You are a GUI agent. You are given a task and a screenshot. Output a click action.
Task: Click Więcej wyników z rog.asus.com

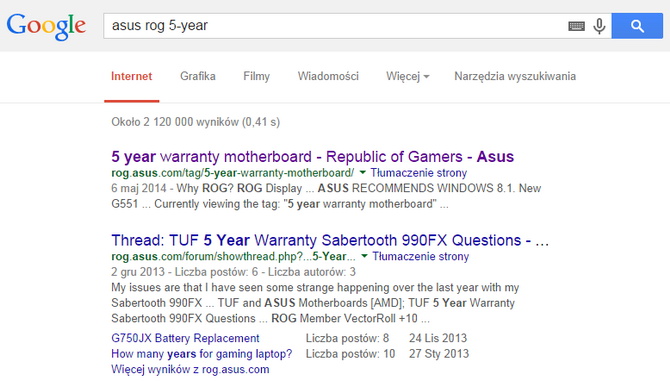pyautogui.click(x=190, y=369)
